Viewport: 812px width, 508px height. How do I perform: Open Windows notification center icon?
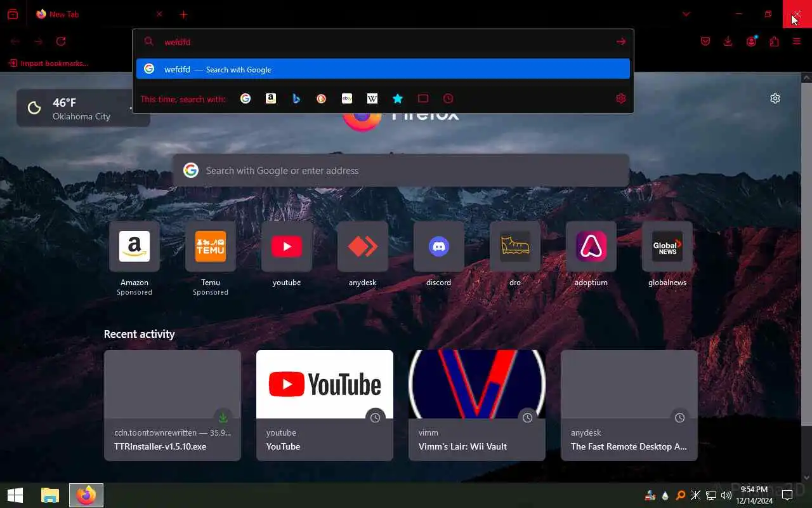click(x=787, y=495)
